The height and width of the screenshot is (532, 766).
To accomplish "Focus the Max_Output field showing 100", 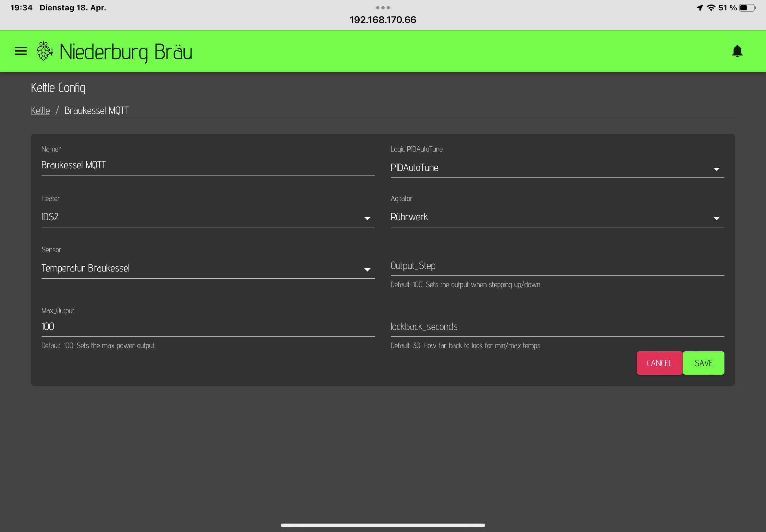I will 208,327.
